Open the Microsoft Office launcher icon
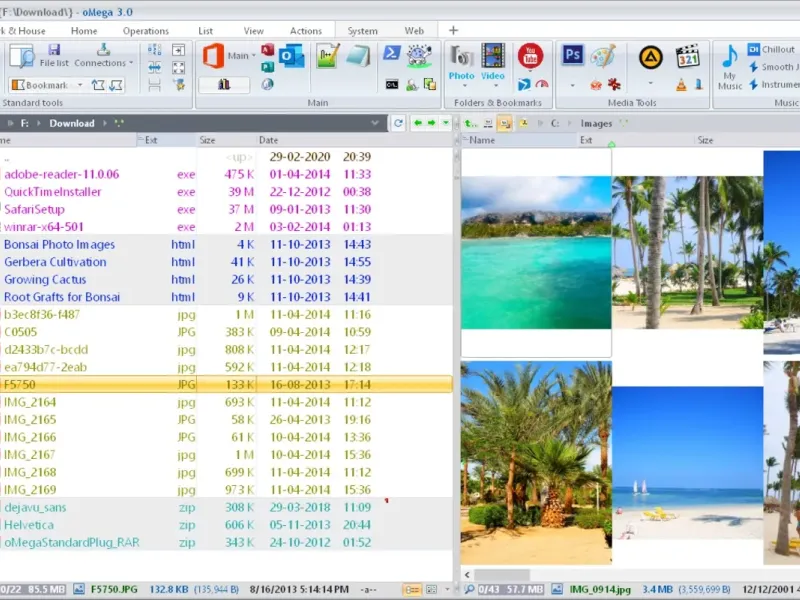 213,55
